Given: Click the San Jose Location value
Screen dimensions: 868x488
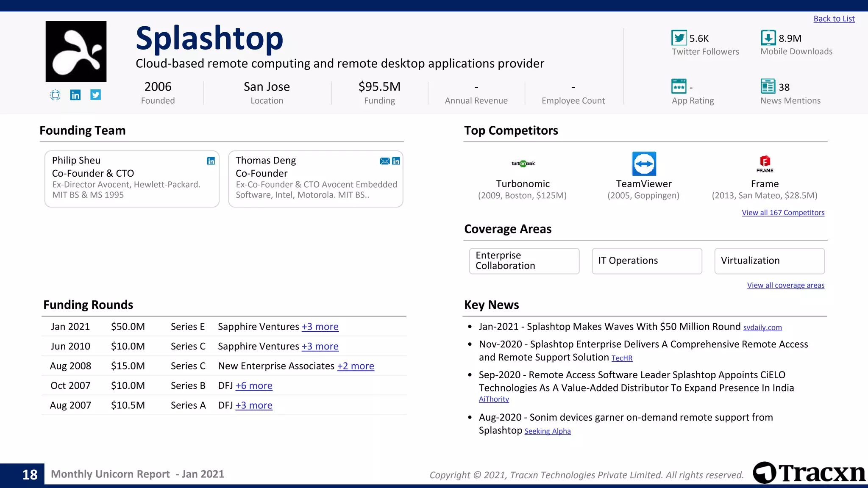Looking at the screenshot, I should pos(267,87).
